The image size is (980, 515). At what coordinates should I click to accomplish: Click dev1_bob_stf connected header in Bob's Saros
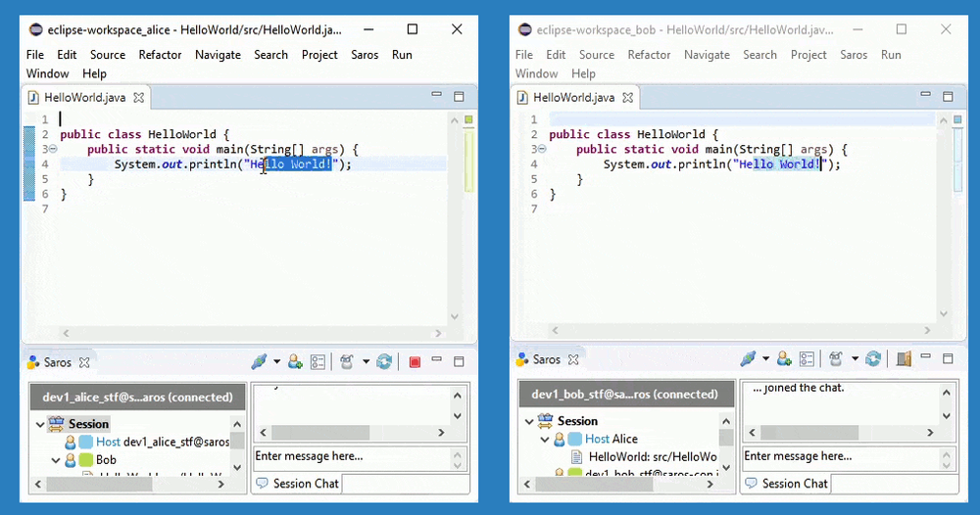(x=625, y=395)
